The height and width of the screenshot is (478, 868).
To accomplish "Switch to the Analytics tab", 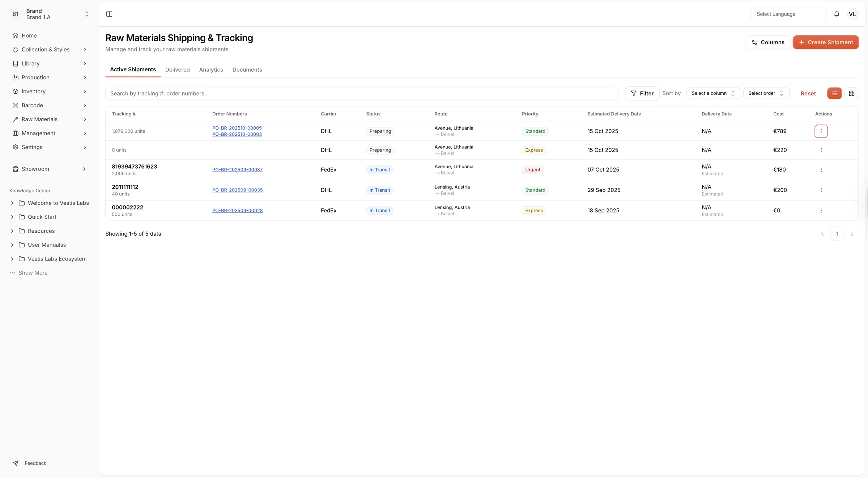I will pos(211,70).
